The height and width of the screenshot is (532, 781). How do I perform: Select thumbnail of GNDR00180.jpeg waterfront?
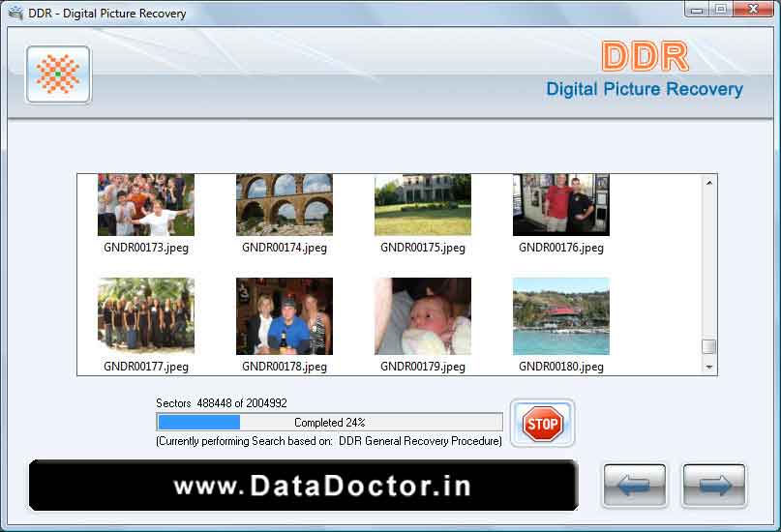pos(561,316)
